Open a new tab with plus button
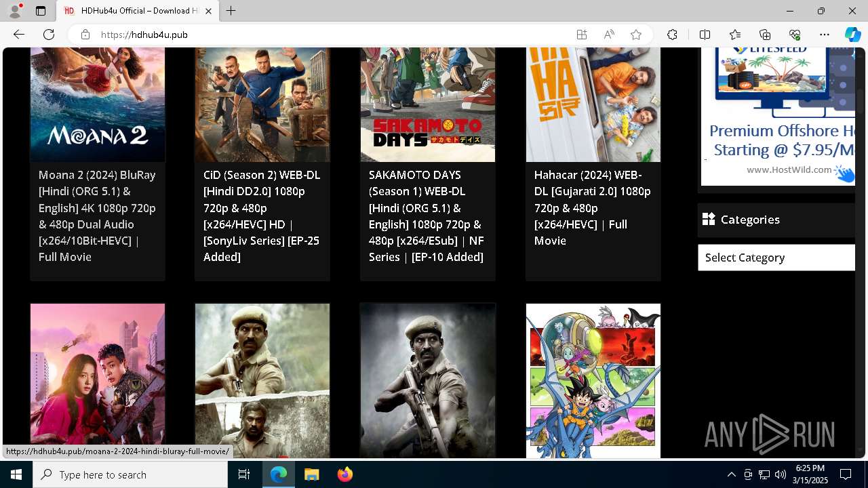This screenshot has width=868, height=488. click(x=231, y=11)
